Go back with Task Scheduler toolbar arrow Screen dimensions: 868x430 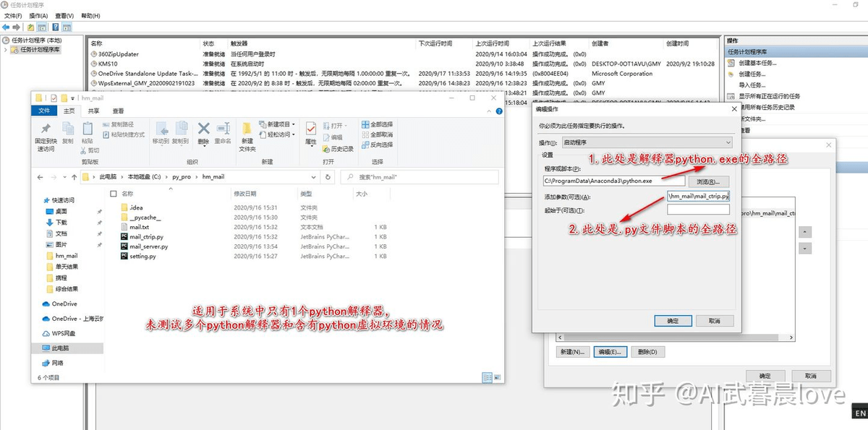click(x=6, y=27)
